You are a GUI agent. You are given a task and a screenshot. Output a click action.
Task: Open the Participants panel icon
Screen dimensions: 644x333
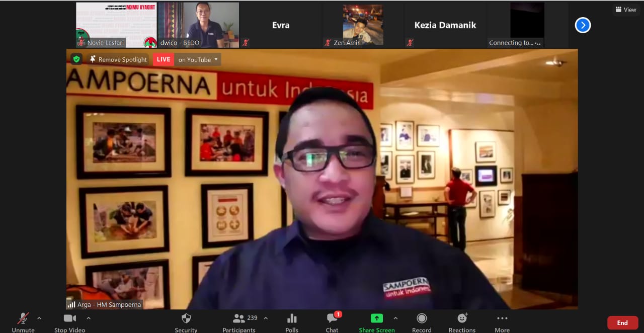238,318
